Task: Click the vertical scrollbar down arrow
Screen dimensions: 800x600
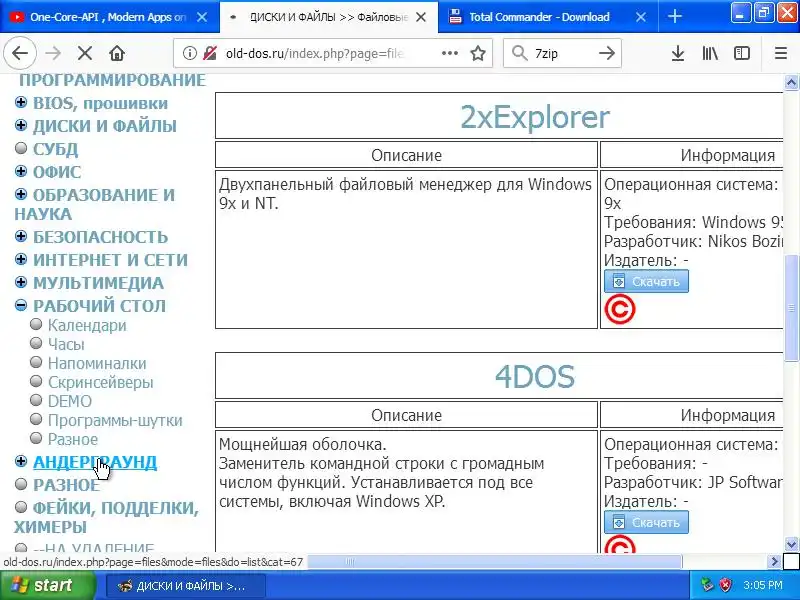Action: tap(791, 544)
